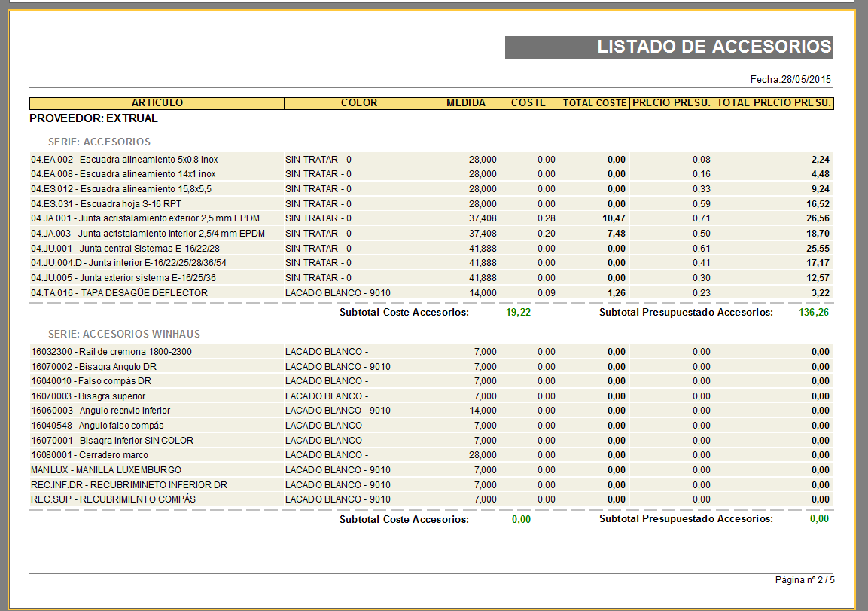Click Subtotal Presupuestado Accesorios label under WINHAUS

click(x=686, y=519)
